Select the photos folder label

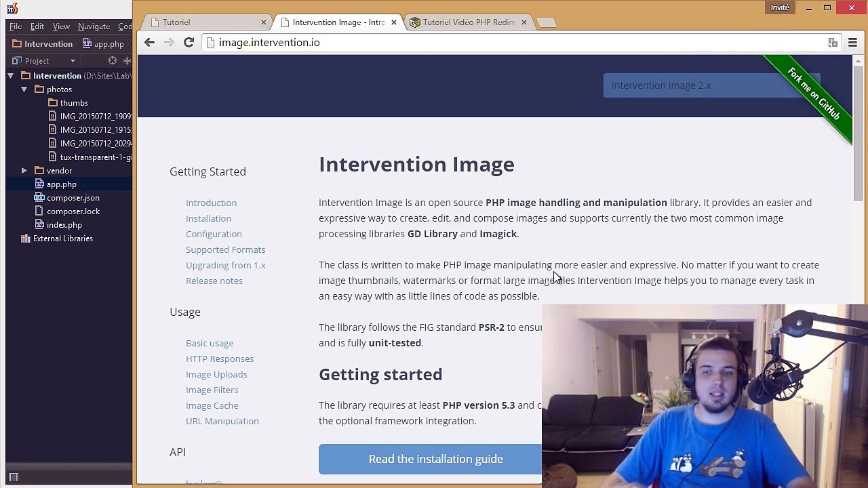point(59,89)
